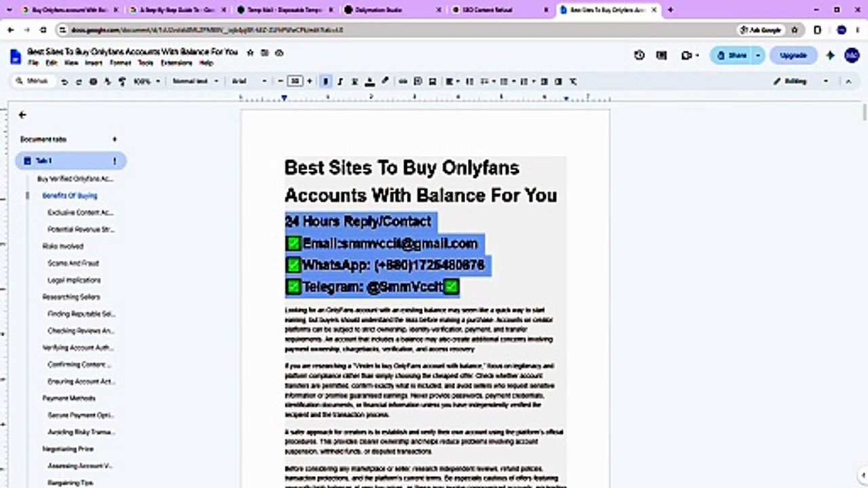This screenshot has width=868, height=488.
Task: Open the text alignment dropdown
Action: tap(452, 81)
